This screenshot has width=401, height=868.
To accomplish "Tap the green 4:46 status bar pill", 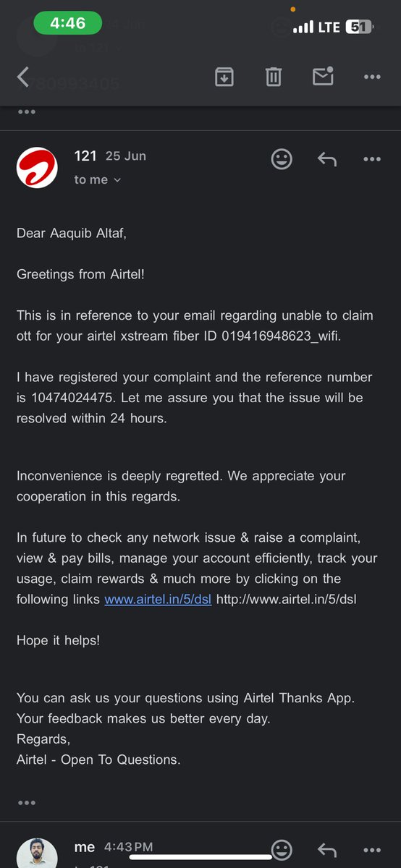I will point(67,24).
